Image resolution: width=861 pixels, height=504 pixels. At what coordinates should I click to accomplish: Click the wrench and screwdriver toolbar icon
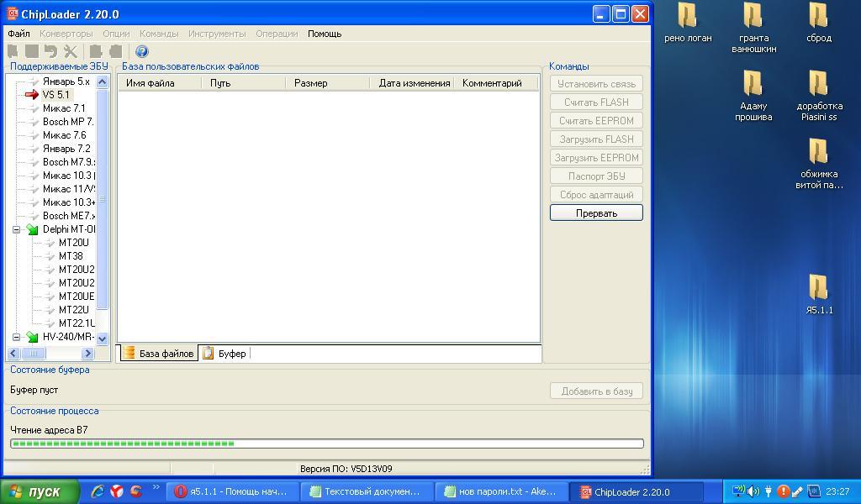point(71,51)
